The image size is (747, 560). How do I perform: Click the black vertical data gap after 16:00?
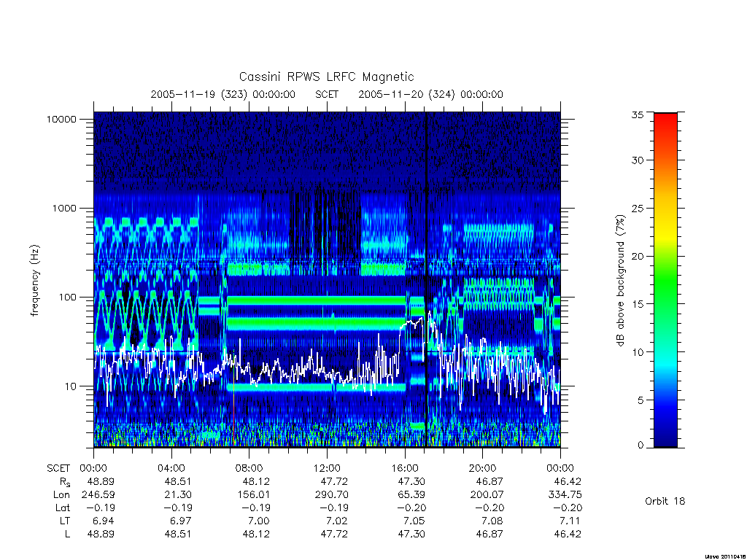tap(426, 279)
